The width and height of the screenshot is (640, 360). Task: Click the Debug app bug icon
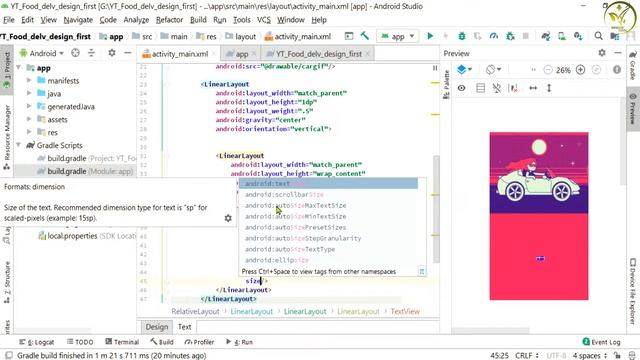pos(462,36)
